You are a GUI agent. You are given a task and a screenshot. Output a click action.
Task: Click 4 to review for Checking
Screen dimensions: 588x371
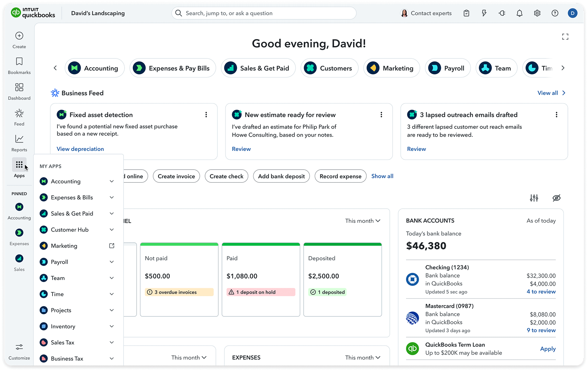pyautogui.click(x=541, y=292)
